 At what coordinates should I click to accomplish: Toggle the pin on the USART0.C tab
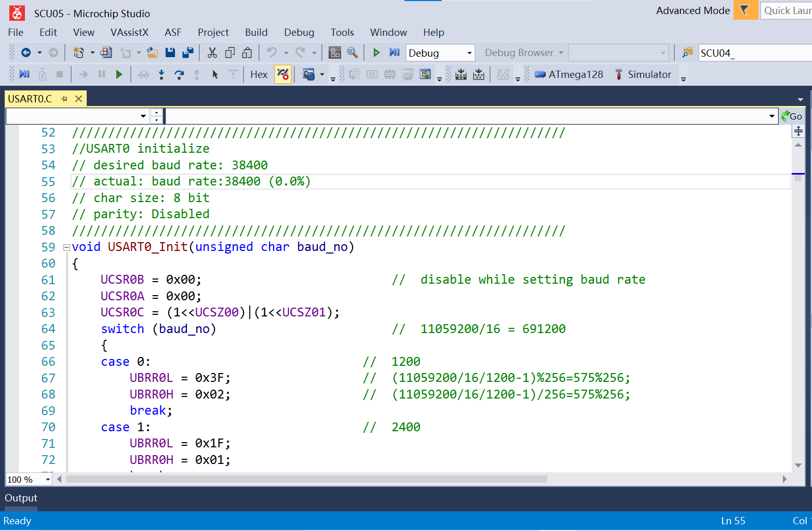[64, 98]
